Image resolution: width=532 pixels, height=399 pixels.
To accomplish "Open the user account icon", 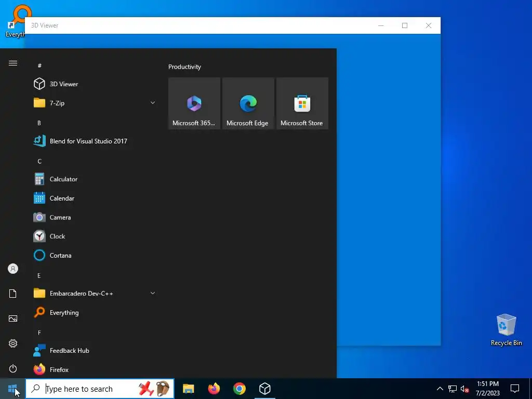I will point(13,269).
